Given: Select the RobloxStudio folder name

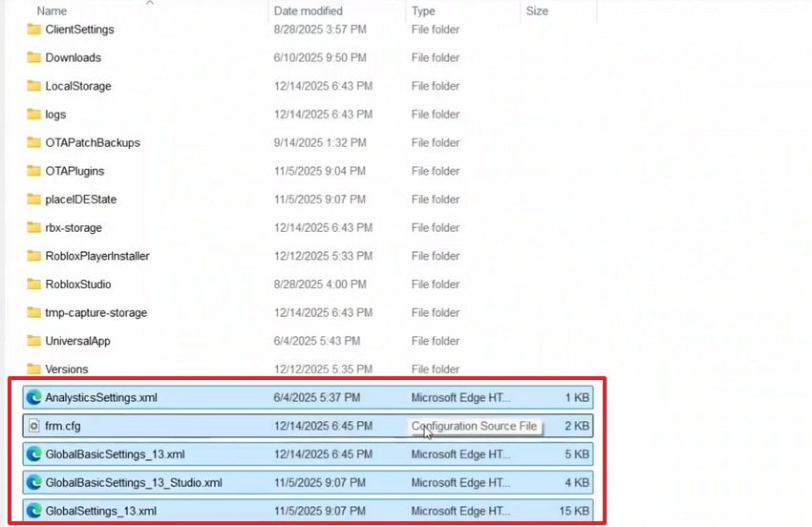Looking at the screenshot, I should pyautogui.click(x=78, y=285).
